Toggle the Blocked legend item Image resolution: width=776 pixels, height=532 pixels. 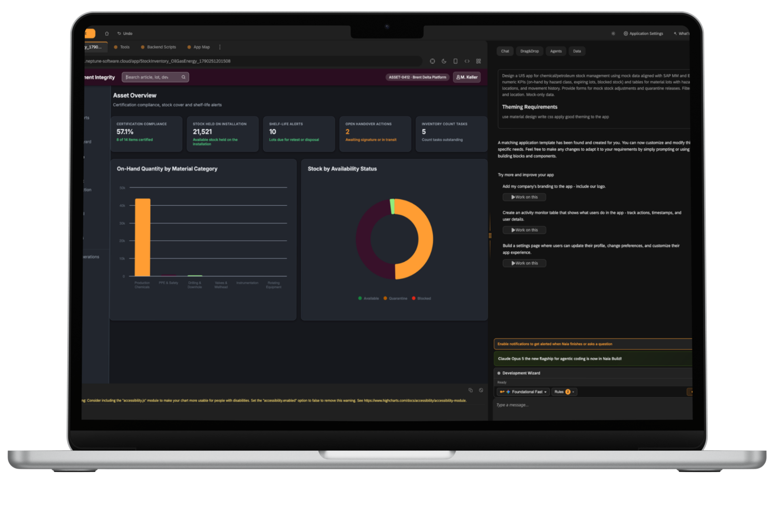pos(421,299)
